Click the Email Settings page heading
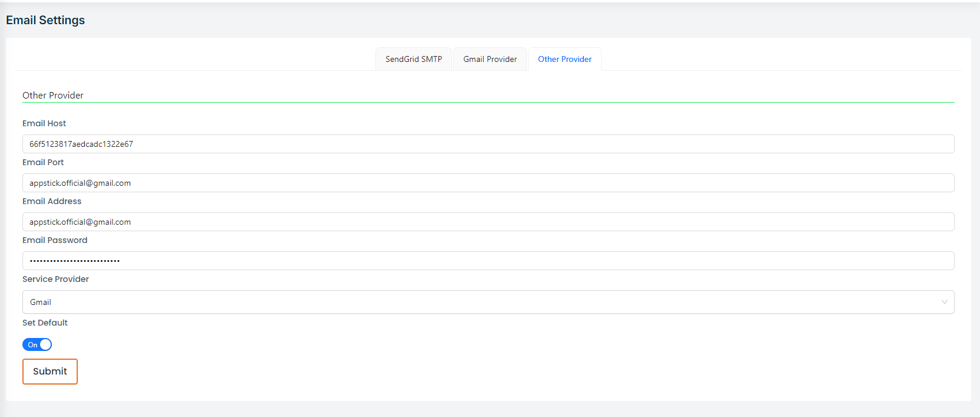980x417 pixels. (x=45, y=20)
